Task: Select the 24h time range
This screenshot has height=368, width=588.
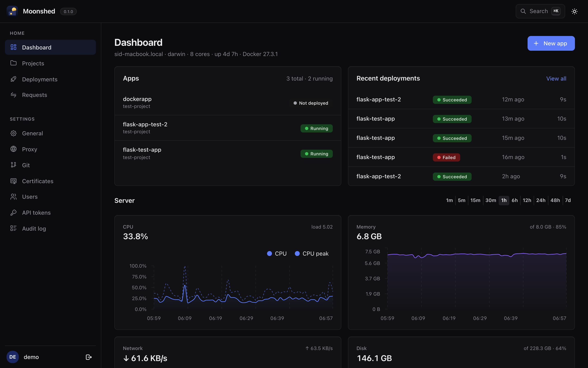Action: pyautogui.click(x=541, y=200)
